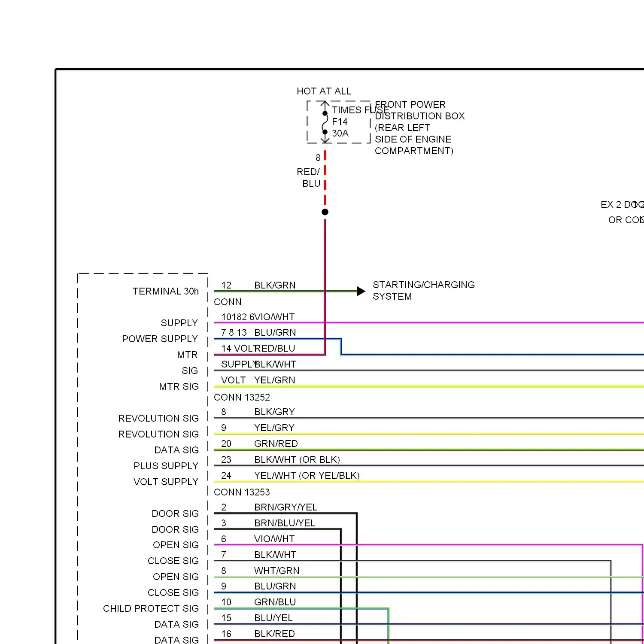This screenshot has height=644, width=644.
Task: Select "REVOLUTION SIG" on the BLK/GRY row
Action: coord(159,418)
